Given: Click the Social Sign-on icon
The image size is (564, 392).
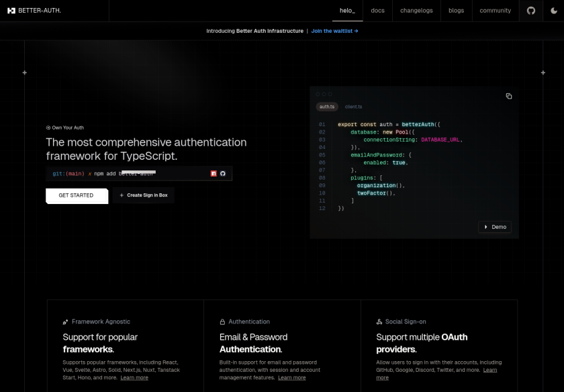Looking at the screenshot, I should point(379,322).
